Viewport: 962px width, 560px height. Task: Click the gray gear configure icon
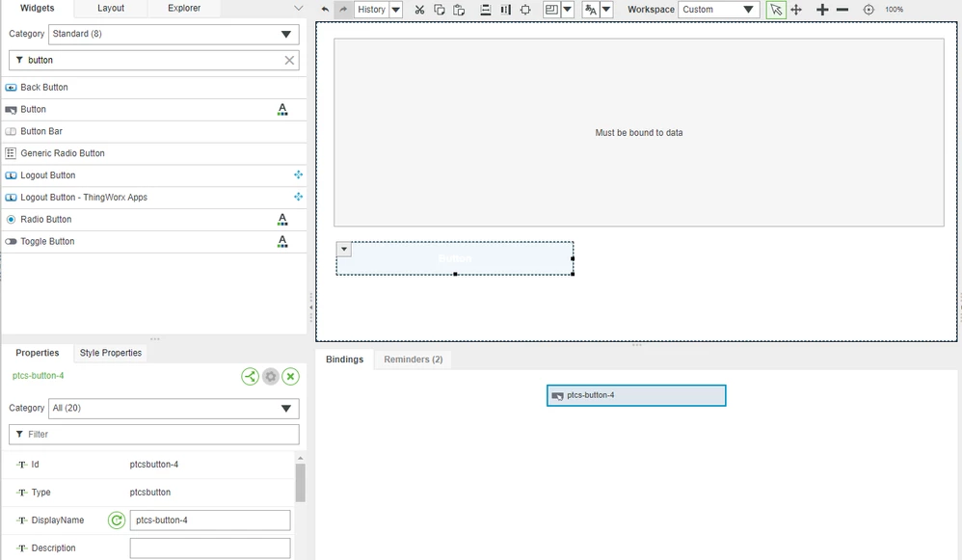coord(271,376)
